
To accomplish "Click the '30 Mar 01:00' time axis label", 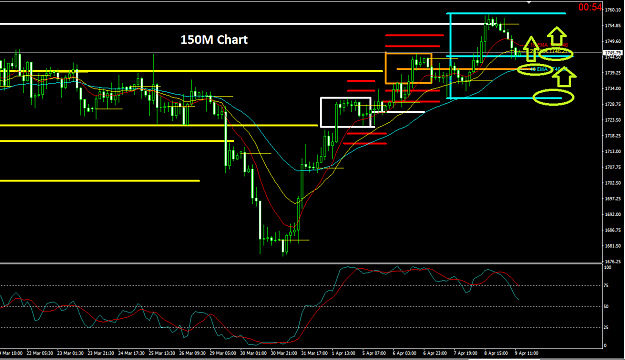I will (x=254, y=353).
